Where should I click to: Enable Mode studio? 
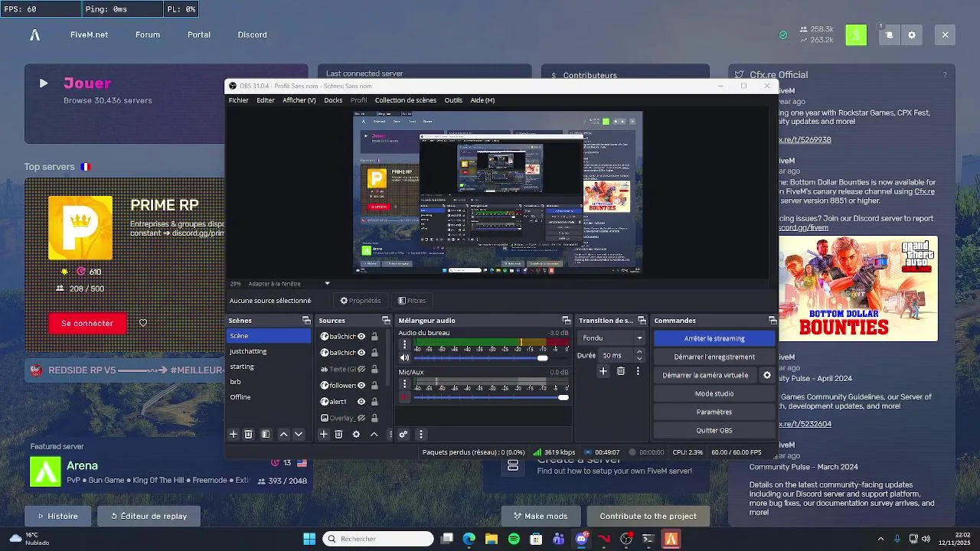point(714,393)
